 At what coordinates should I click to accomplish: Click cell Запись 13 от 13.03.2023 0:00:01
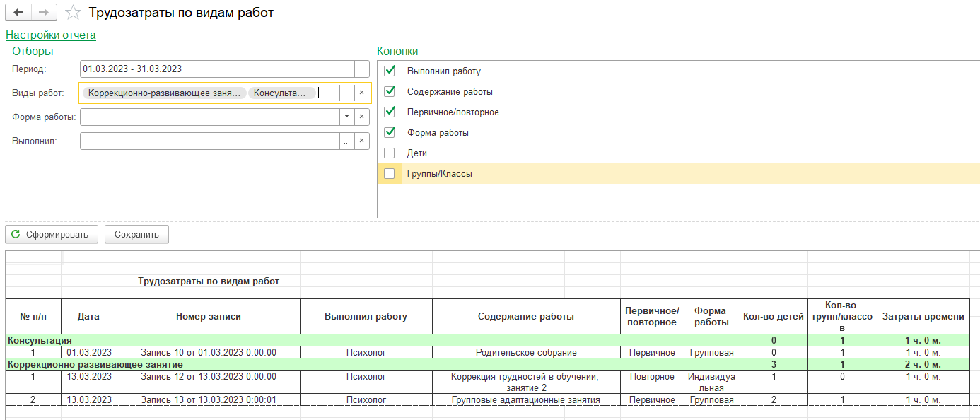pos(209,399)
